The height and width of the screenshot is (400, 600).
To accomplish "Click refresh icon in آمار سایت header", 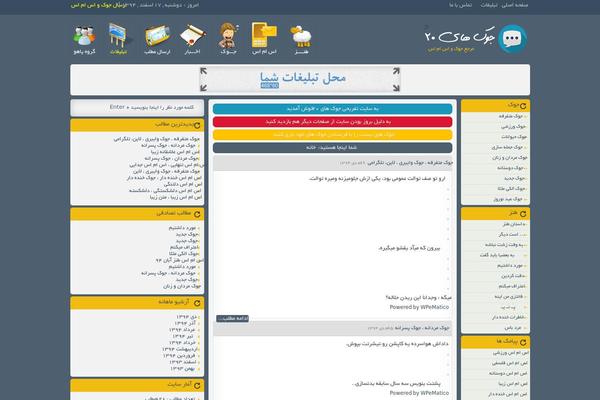I will pos(197,385).
